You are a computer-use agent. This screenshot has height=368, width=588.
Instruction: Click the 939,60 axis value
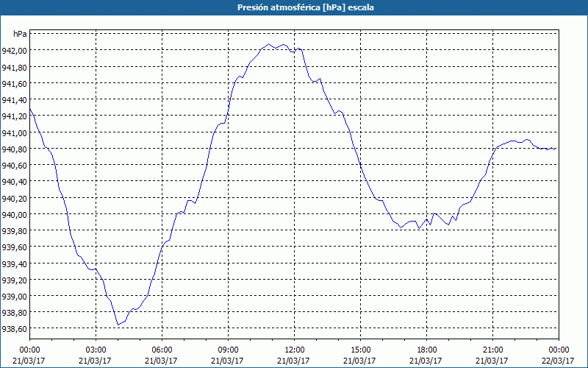(14, 247)
